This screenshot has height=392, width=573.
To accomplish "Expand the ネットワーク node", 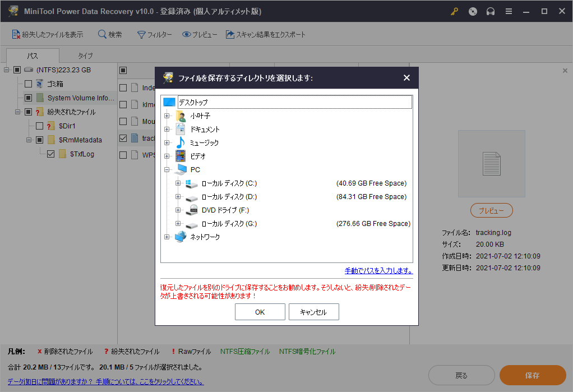I will [167, 237].
